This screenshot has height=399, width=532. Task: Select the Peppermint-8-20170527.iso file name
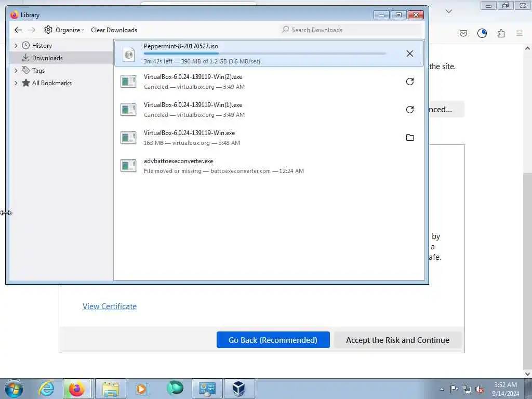[181, 46]
